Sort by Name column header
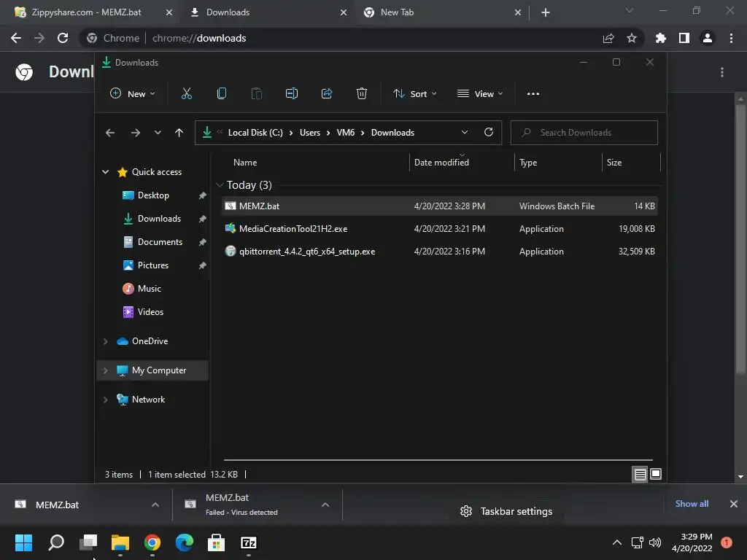This screenshot has width=747, height=560. pos(245,163)
